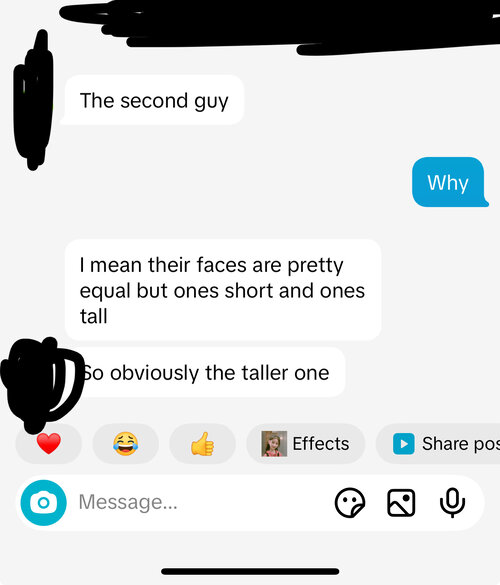Open the camera from the message bar
Image resolution: width=500 pixels, height=585 pixels.
[43, 503]
